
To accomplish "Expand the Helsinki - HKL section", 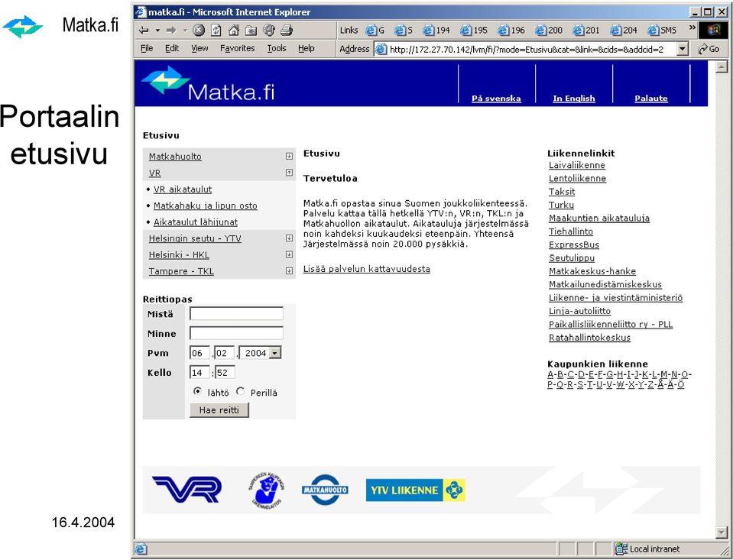I will click(290, 254).
